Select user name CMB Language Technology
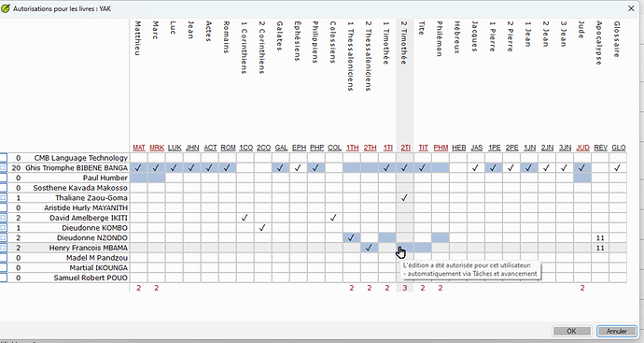The width and height of the screenshot is (644, 343). (x=81, y=158)
